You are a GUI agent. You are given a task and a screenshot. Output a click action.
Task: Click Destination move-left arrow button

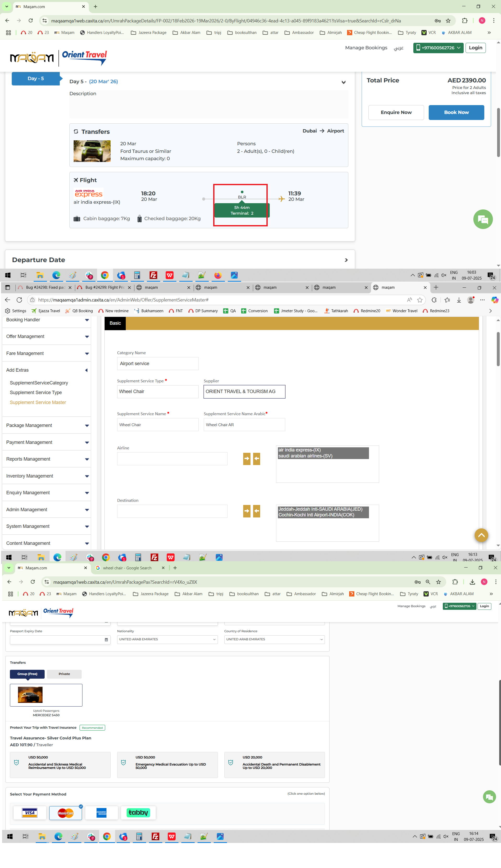click(256, 511)
